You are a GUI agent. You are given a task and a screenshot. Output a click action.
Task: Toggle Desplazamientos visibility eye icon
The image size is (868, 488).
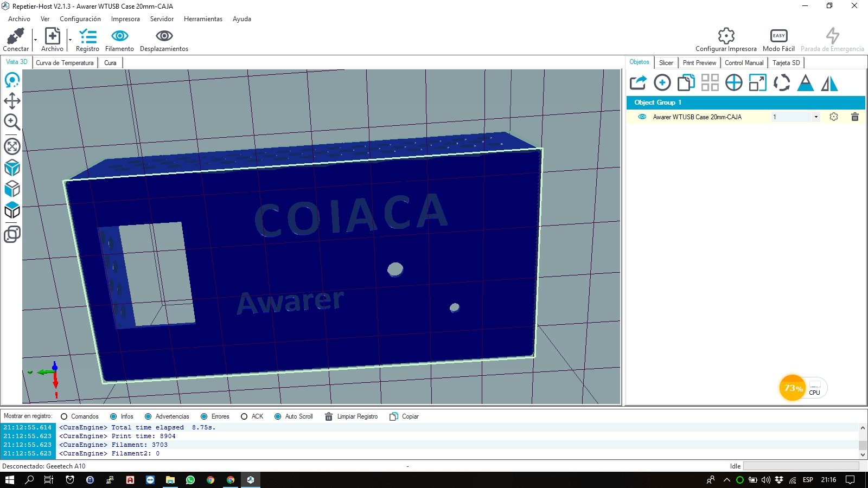[x=164, y=36]
